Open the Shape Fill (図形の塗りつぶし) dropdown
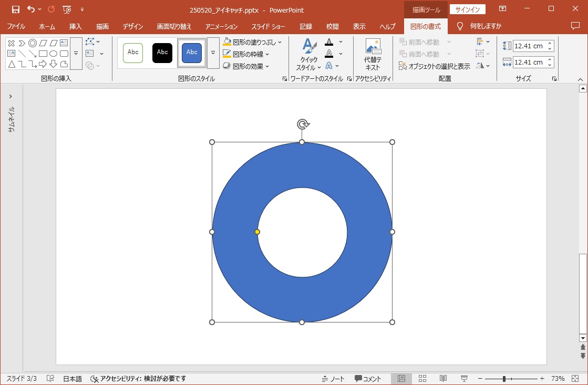588x385 pixels. click(252, 42)
